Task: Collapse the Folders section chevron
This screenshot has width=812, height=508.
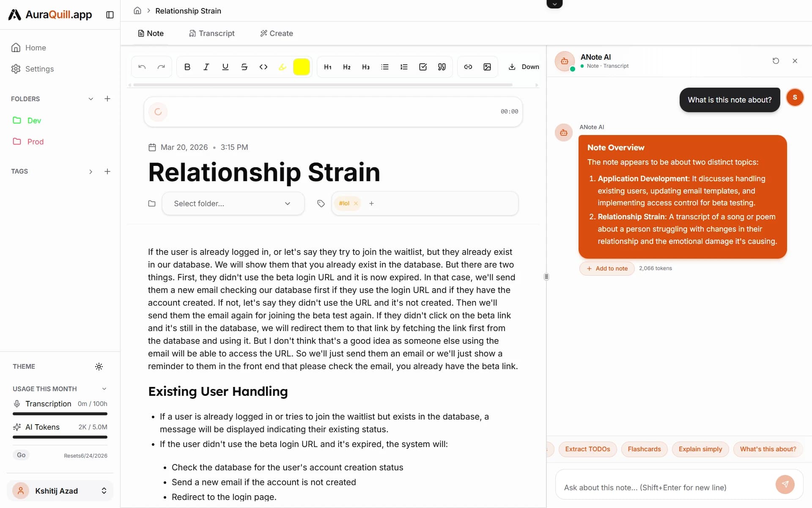Action: point(91,99)
